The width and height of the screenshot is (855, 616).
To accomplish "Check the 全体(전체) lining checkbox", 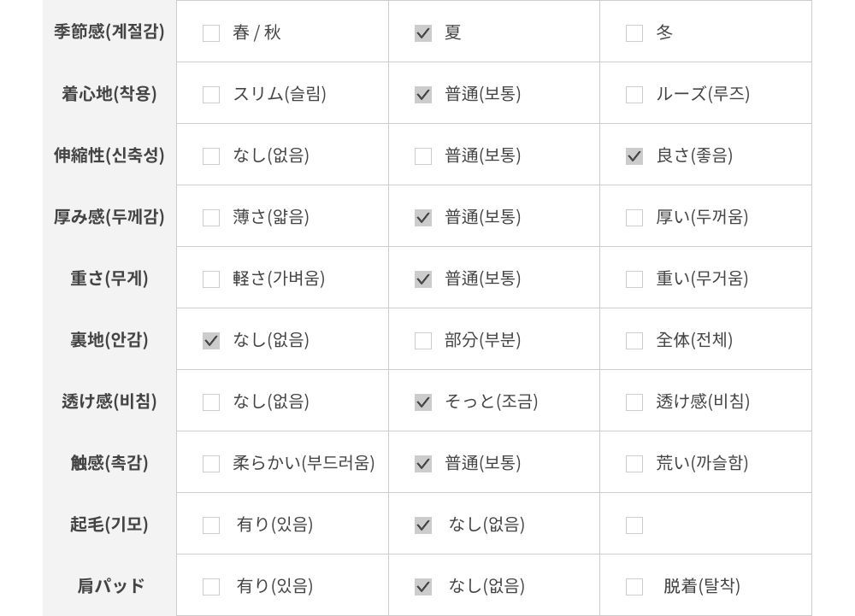I will [x=634, y=341].
